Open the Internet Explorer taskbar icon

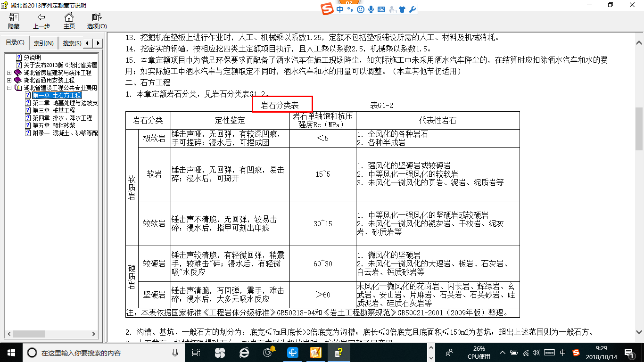(244, 352)
